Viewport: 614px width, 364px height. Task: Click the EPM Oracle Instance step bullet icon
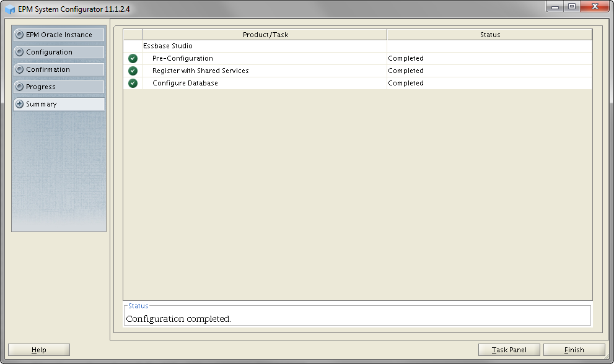pos(19,35)
